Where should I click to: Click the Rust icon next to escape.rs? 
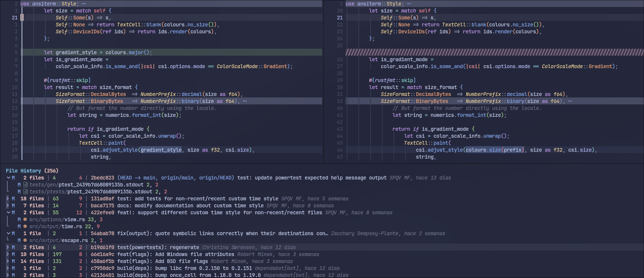point(25,240)
